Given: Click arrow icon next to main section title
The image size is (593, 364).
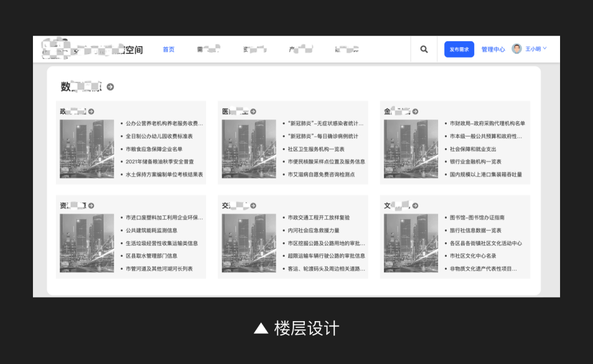Looking at the screenshot, I should pos(110,87).
